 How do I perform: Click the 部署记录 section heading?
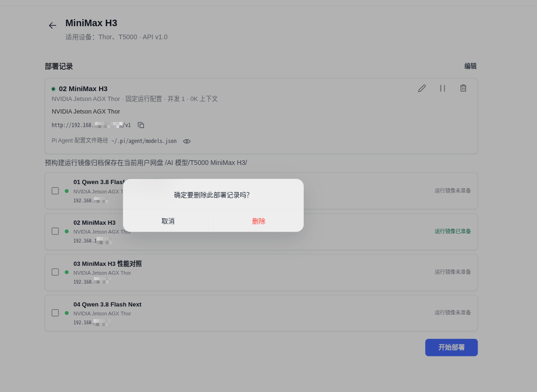point(59,66)
